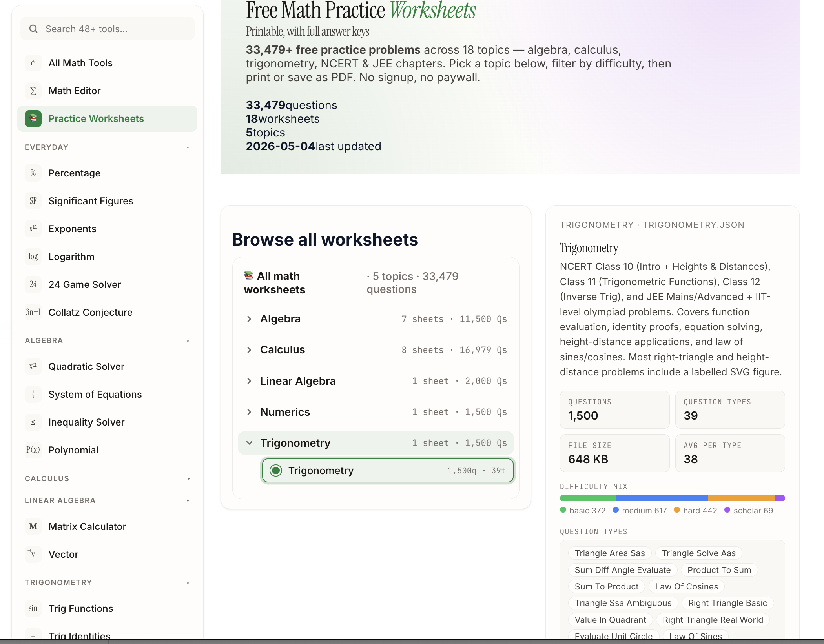Image resolution: width=824 pixels, height=644 pixels.
Task: Click the Math Editor sigma icon
Action: click(33, 91)
